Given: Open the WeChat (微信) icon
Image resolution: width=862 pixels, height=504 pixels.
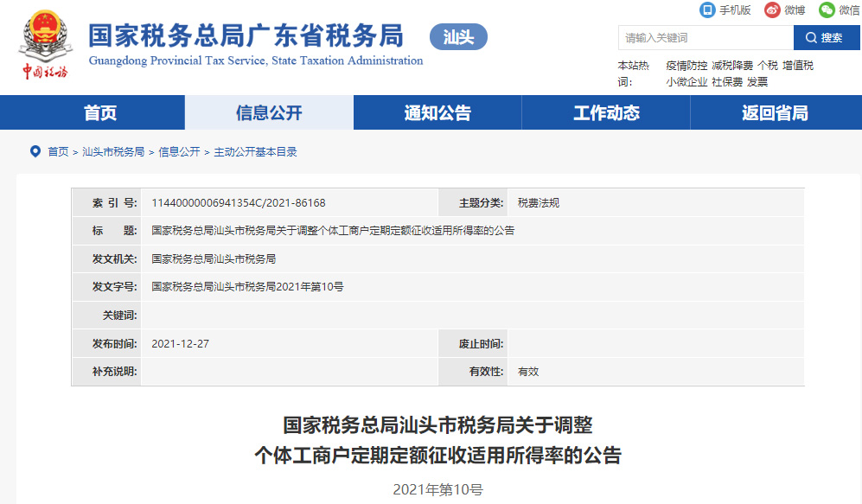Looking at the screenshot, I should (x=827, y=10).
